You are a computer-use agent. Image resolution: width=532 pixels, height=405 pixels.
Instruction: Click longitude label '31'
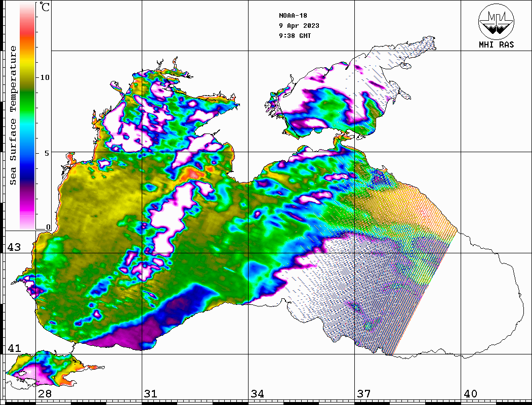[151, 393]
